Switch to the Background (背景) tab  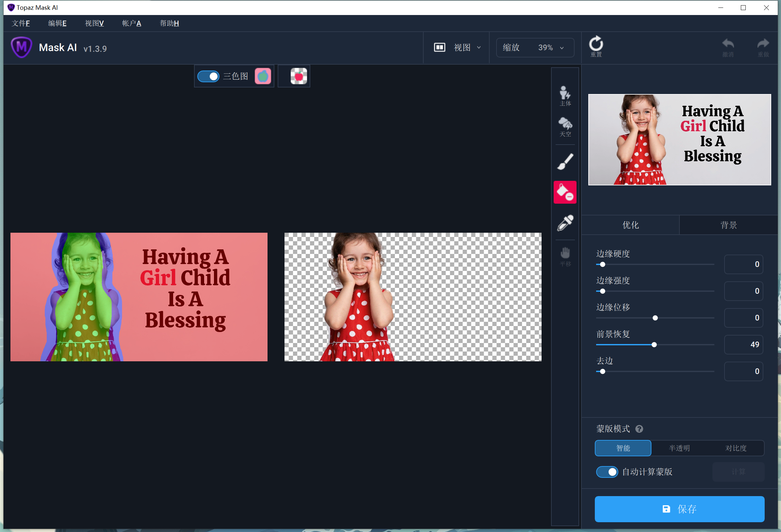[728, 225]
